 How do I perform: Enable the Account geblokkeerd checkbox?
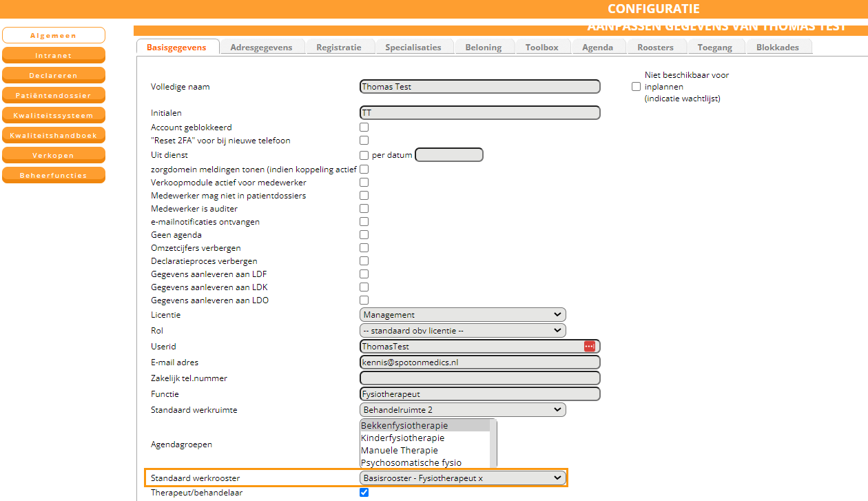pos(364,127)
